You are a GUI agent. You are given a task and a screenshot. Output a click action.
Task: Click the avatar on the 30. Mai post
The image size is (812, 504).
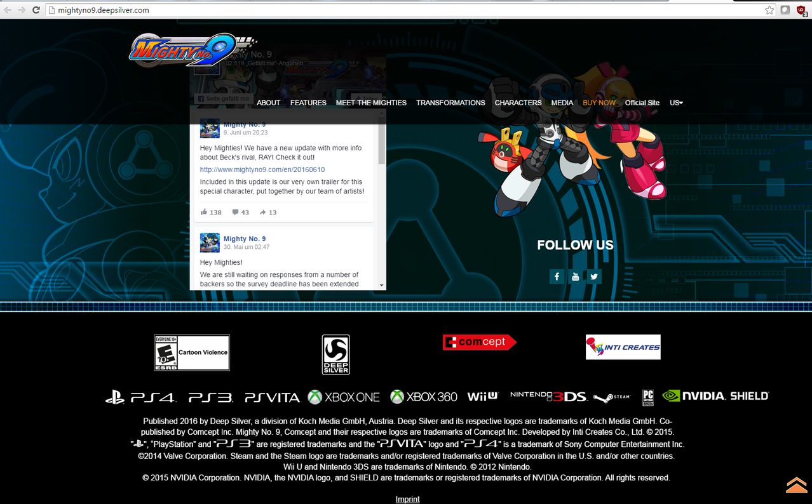[210, 242]
